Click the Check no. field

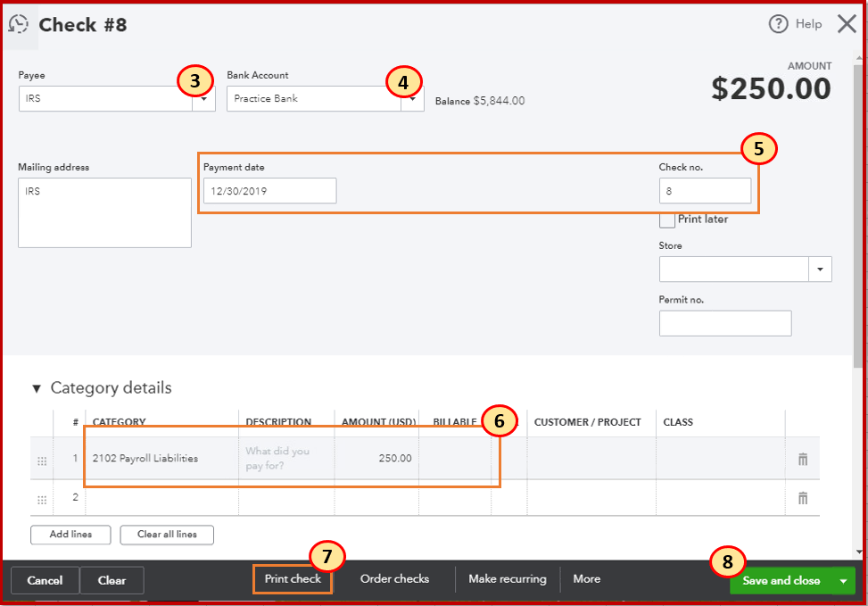pyautogui.click(x=705, y=191)
